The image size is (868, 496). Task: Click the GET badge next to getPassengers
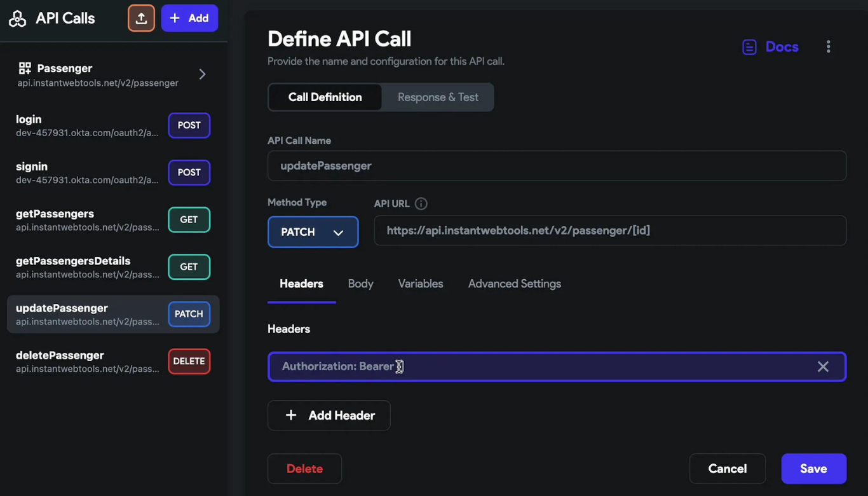[189, 219]
